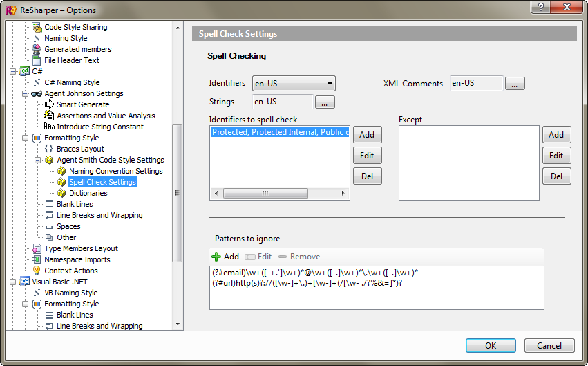This screenshot has width=588, height=366.
Task: Click Edit beside Identifiers to spell check
Action: point(367,156)
